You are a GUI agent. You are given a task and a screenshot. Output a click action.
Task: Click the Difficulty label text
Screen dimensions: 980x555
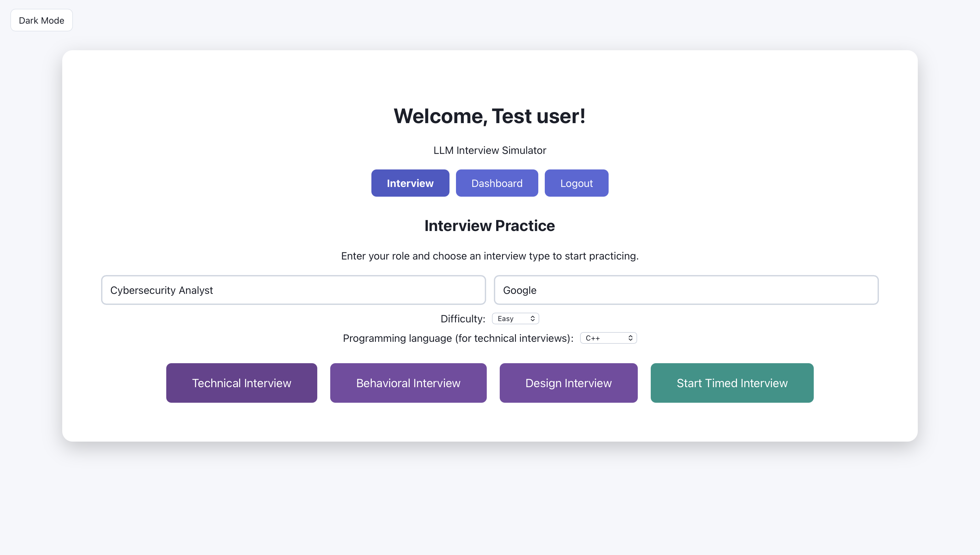click(462, 319)
